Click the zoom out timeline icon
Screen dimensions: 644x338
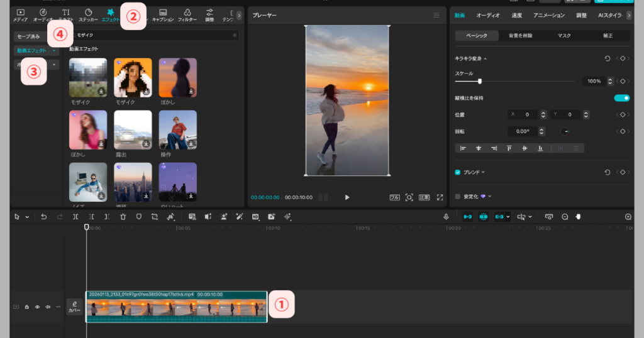(x=565, y=217)
